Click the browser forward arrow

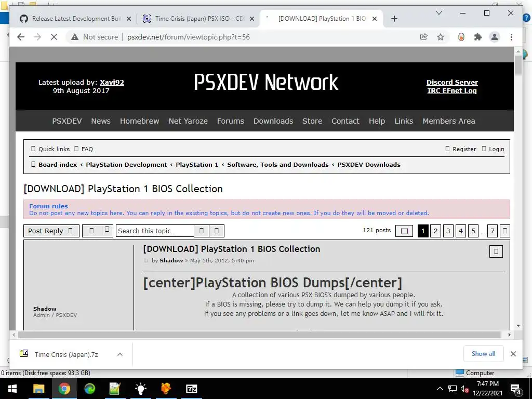(37, 37)
